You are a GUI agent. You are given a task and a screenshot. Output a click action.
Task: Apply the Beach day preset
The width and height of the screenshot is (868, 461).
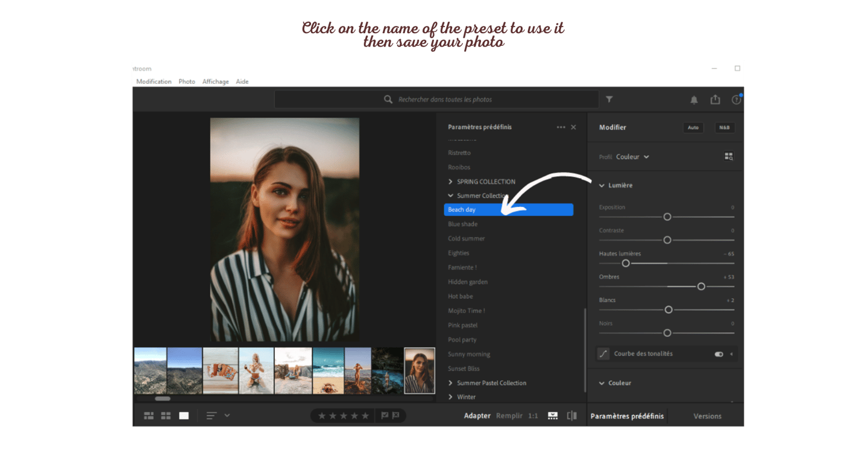click(x=509, y=209)
